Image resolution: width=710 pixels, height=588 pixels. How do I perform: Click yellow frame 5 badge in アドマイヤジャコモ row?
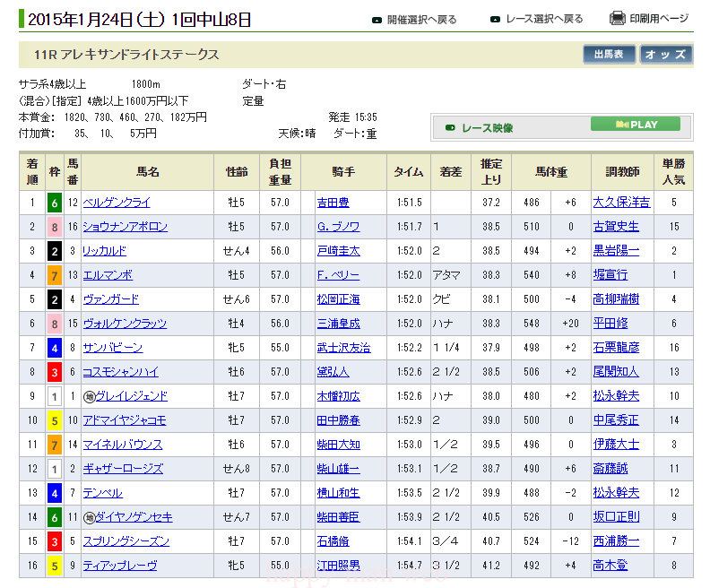click(x=55, y=420)
